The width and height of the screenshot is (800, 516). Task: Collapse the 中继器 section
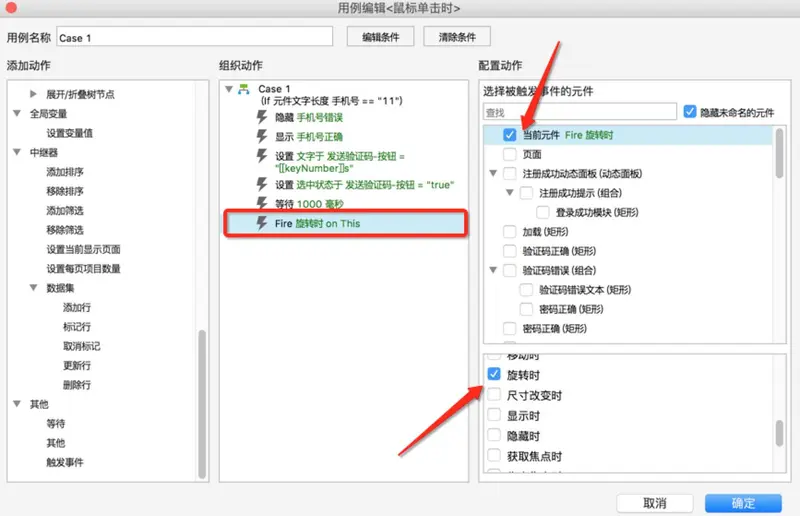18,152
